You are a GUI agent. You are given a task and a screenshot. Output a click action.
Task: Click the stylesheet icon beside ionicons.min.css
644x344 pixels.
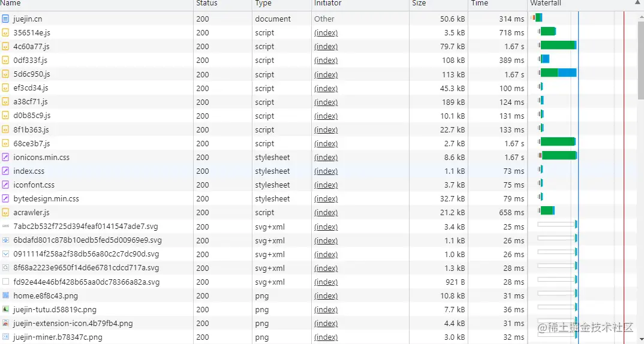click(5, 157)
